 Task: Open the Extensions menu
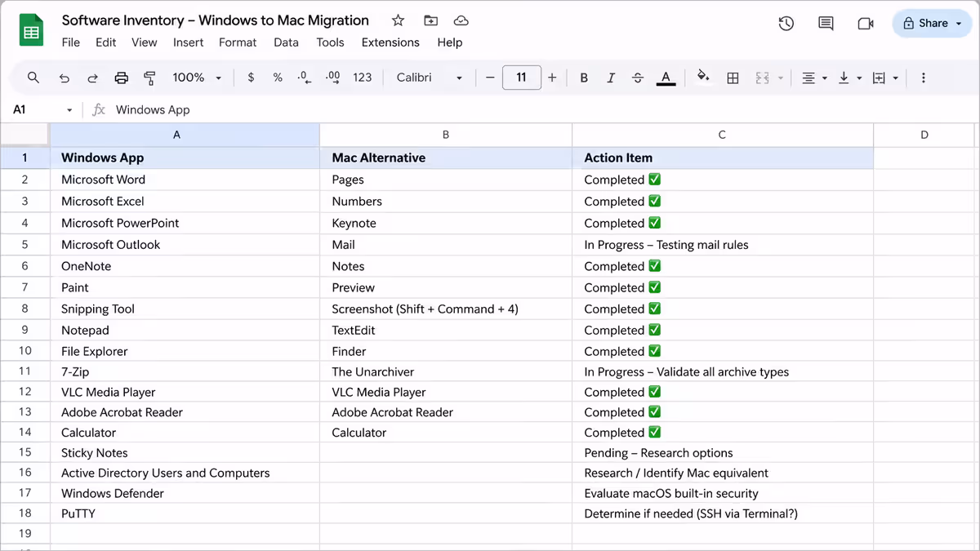click(x=390, y=42)
